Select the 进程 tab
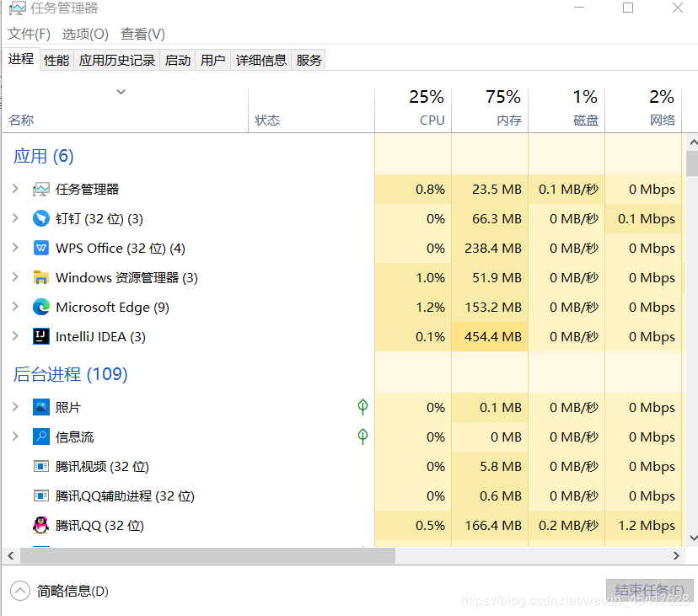This screenshot has width=698, height=616. coord(21,59)
